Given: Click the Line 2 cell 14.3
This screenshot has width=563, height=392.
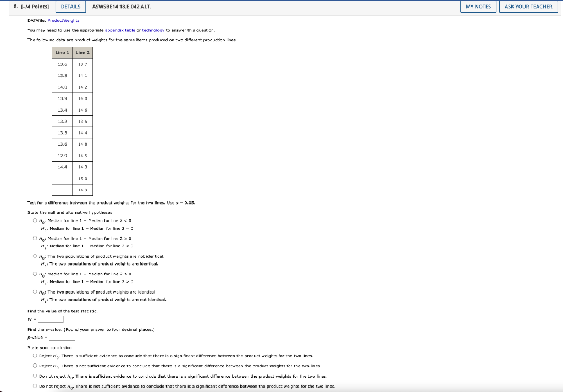Looking at the screenshot, I should point(82,167).
